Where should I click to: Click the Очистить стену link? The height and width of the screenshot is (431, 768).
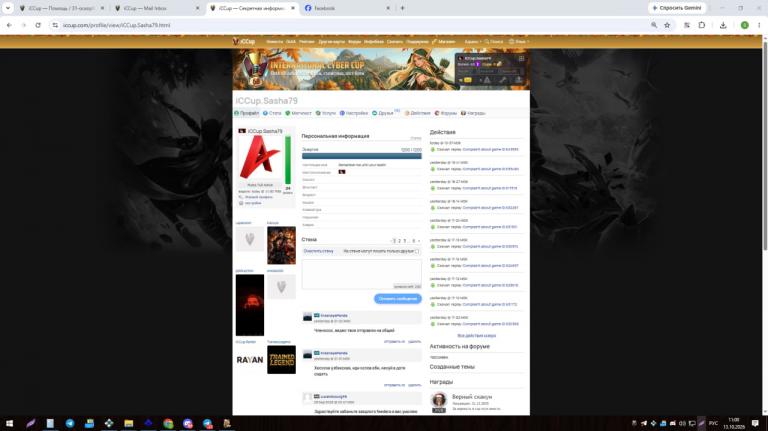[318, 251]
